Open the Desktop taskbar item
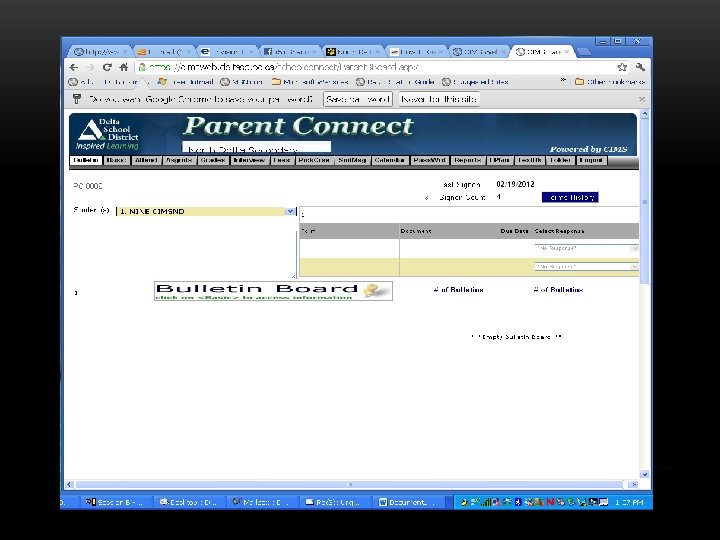720x540 pixels. (x=188, y=502)
